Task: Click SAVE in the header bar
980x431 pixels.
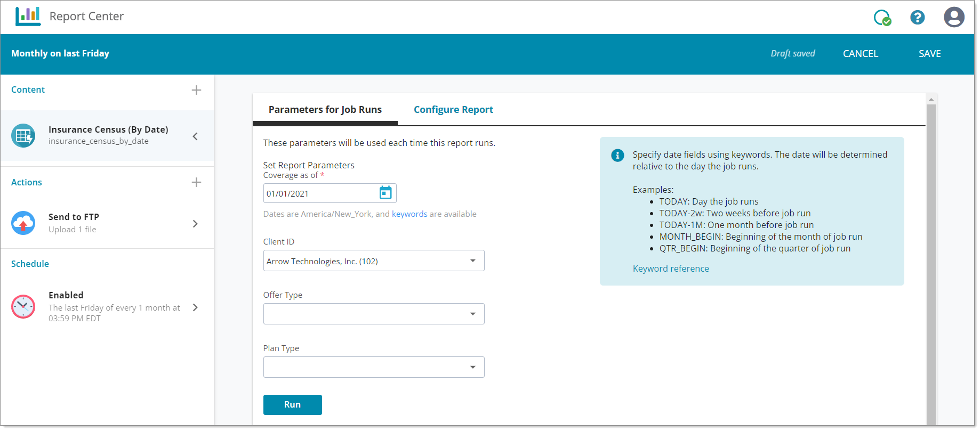Action: (930, 54)
